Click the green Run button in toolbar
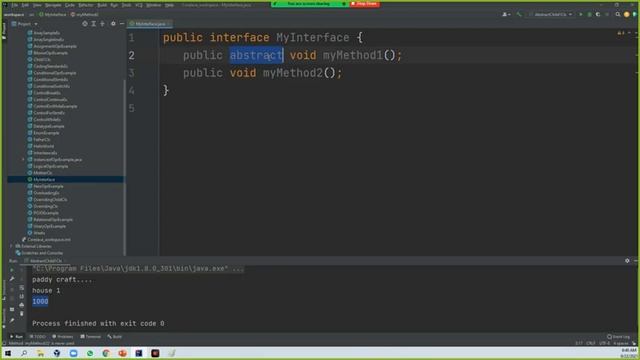Viewport: 640px width, 360px height. pyautogui.click(x=581, y=14)
